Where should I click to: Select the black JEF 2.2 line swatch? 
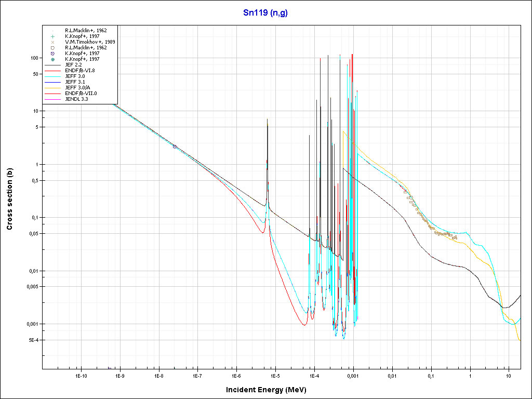point(53,65)
